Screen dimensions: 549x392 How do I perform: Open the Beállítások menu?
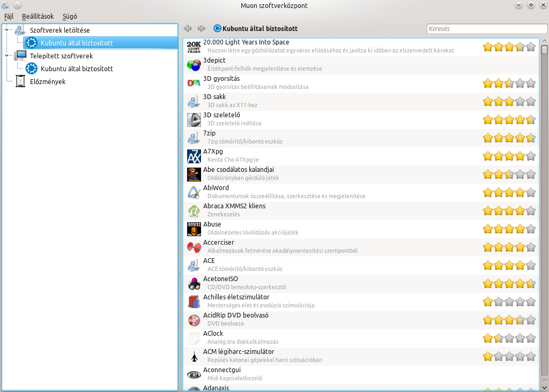point(38,17)
